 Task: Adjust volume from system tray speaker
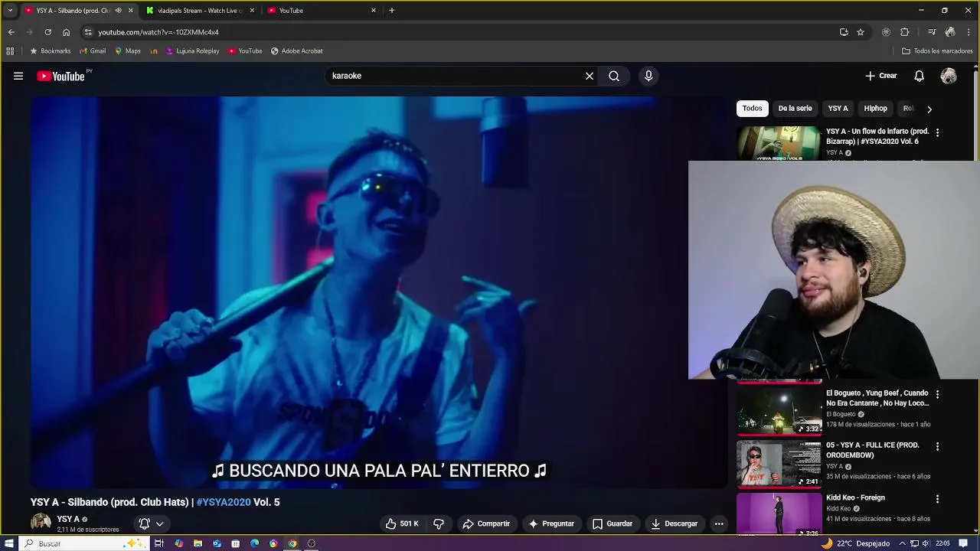coord(926,543)
